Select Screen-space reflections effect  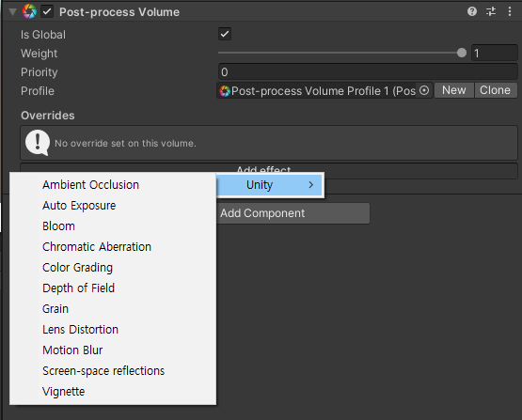(x=113, y=371)
